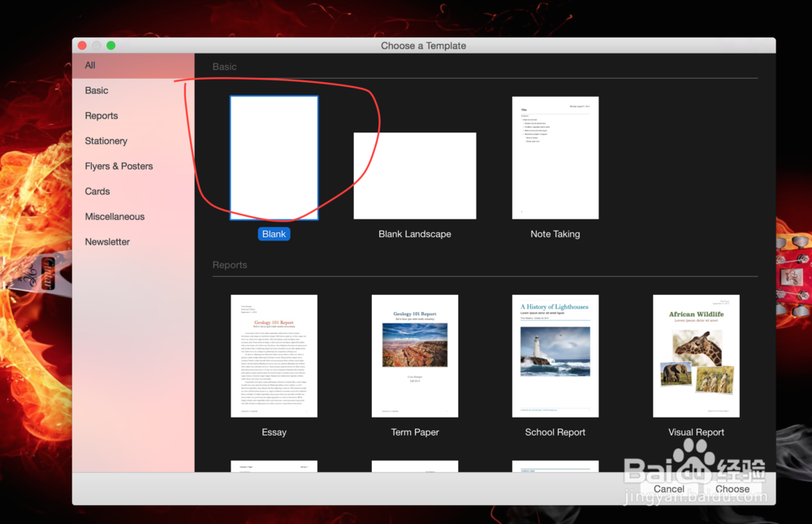This screenshot has width=812, height=524.
Task: Select the Blank Landscape template thumbnail
Action: tap(415, 175)
